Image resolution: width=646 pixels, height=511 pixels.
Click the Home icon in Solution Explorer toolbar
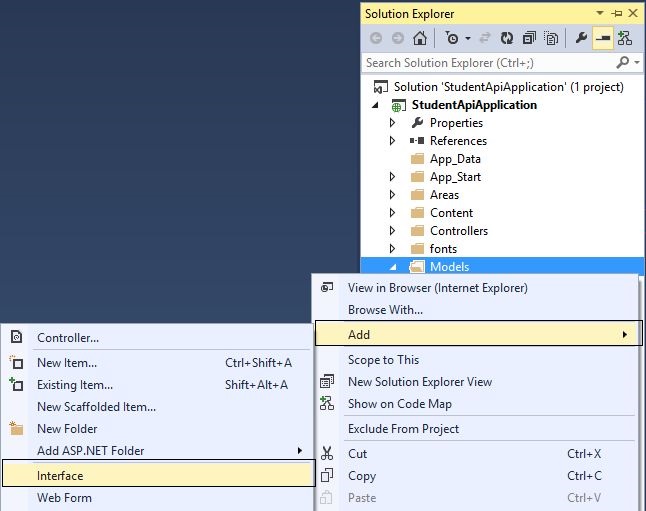click(x=420, y=38)
